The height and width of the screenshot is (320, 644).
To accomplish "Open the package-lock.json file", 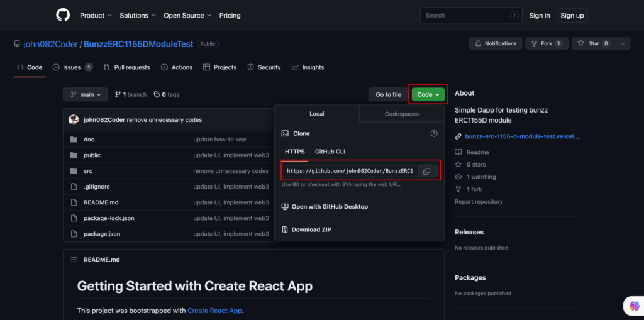I will point(109,218).
